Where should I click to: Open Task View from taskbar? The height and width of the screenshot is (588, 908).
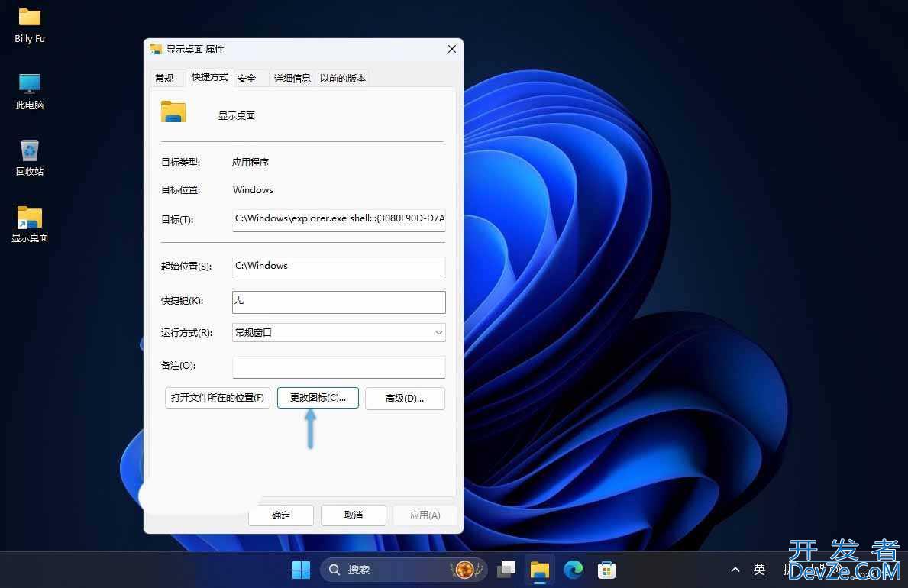pos(506,570)
